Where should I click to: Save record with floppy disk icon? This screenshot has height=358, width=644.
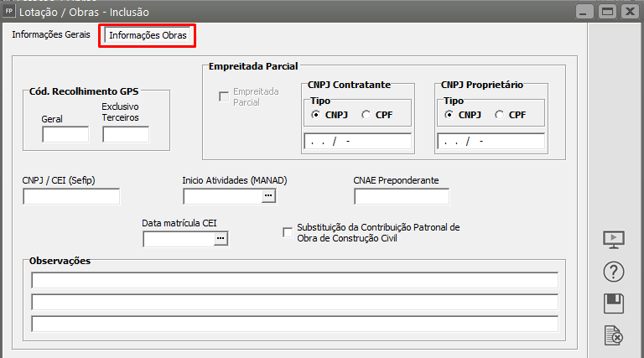(x=615, y=304)
